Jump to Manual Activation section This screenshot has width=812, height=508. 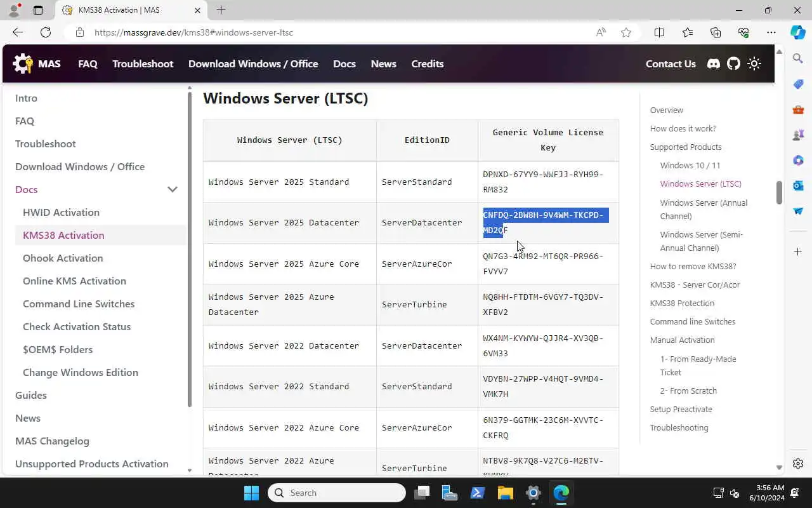coord(682,340)
